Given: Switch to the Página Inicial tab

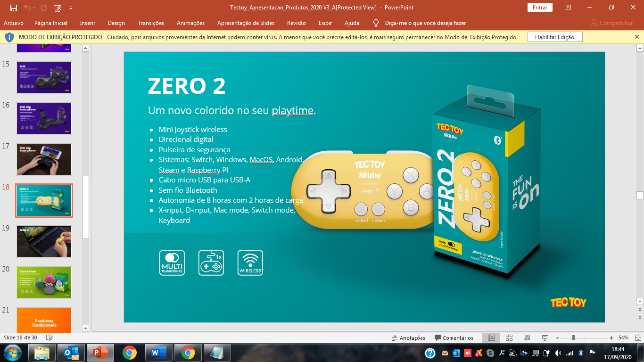Looking at the screenshot, I should click(51, 23).
